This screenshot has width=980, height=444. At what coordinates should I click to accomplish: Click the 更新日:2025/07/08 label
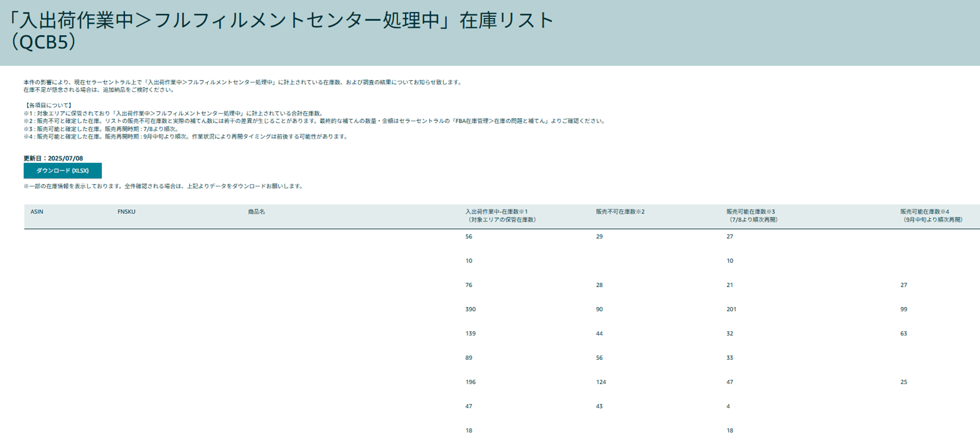coord(53,159)
